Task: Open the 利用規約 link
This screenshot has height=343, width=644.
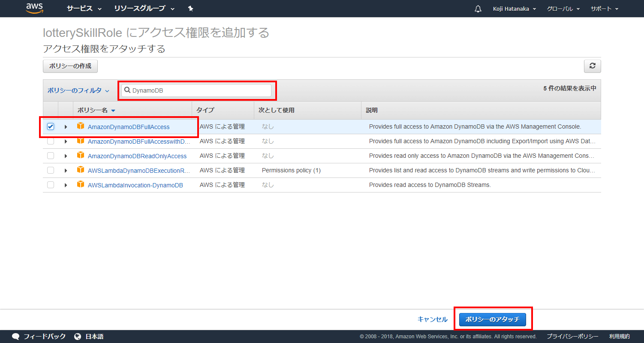Action: click(x=620, y=337)
